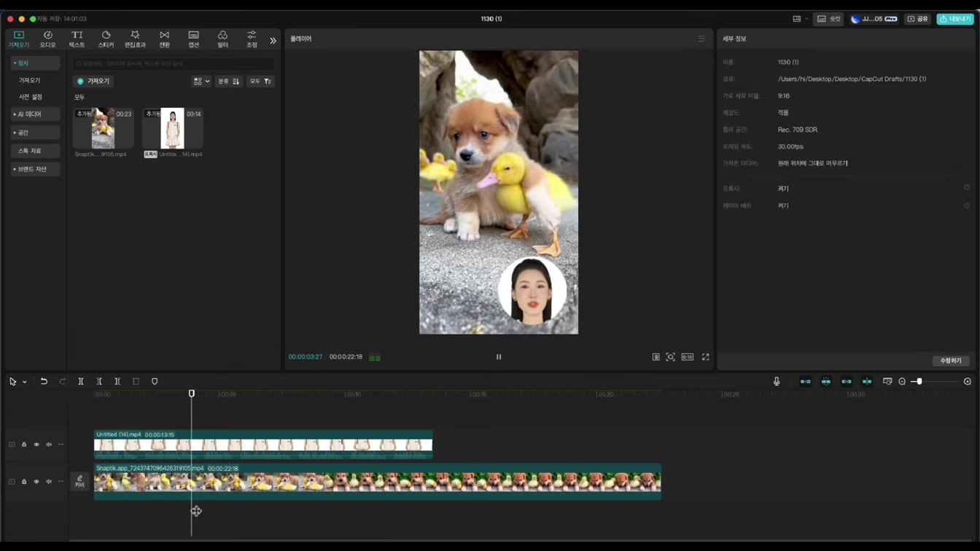Select the Untitled (14).mp4 media thumbnail
This screenshot has width=980, height=551.
[x=173, y=128]
